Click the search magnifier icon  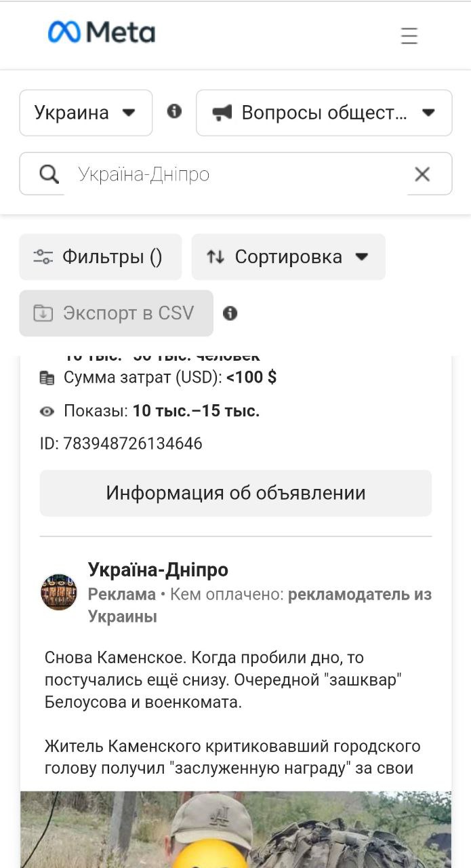[x=49, y=174]
